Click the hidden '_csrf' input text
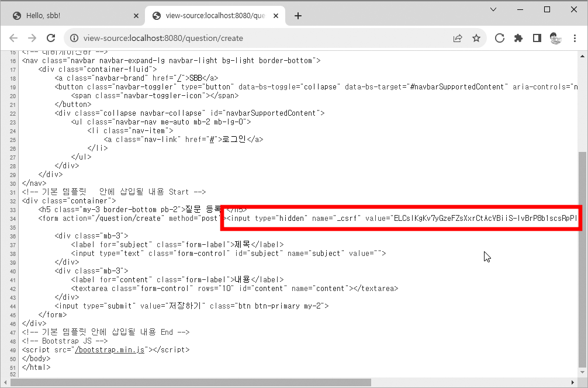Viewport: 588px width, 388px height. (402, 218)
